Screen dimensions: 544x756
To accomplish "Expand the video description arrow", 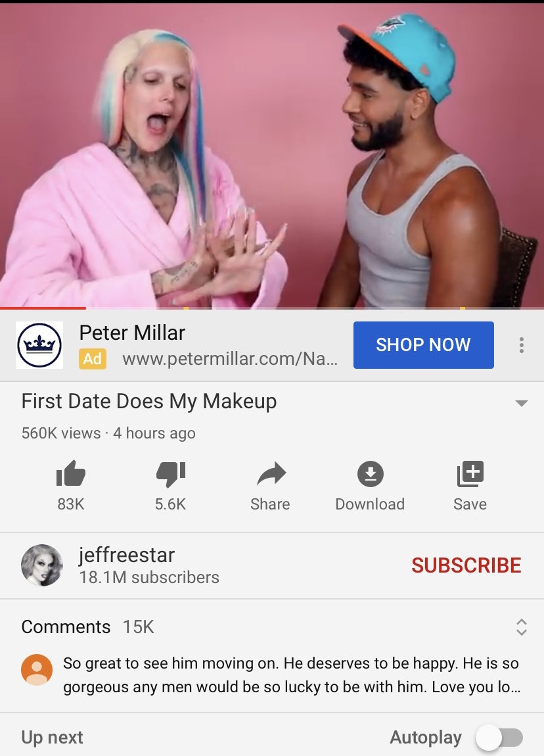I will [522, 403].
